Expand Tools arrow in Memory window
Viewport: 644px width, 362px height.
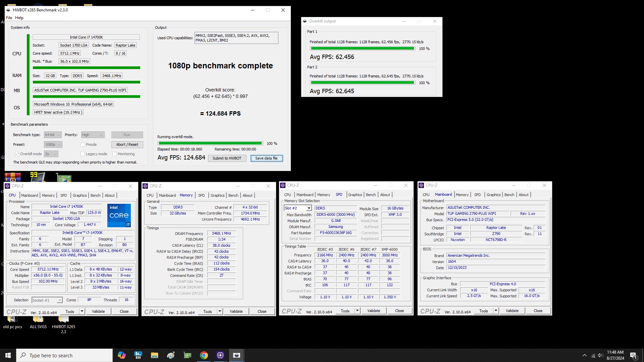click(220, 311)
